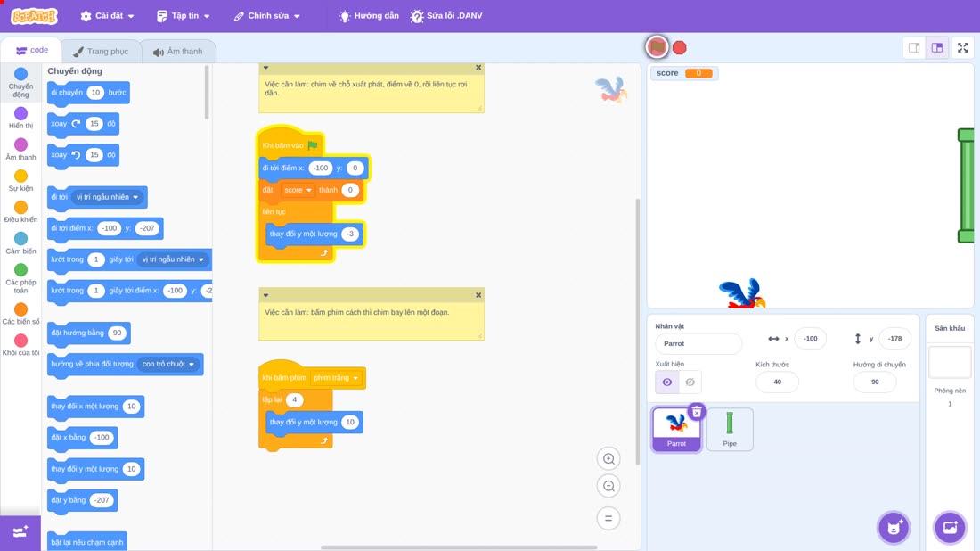Screen dimensions: 980x551
Task: Edit the sprite name field Parrot
Action: tap(698, 343)
